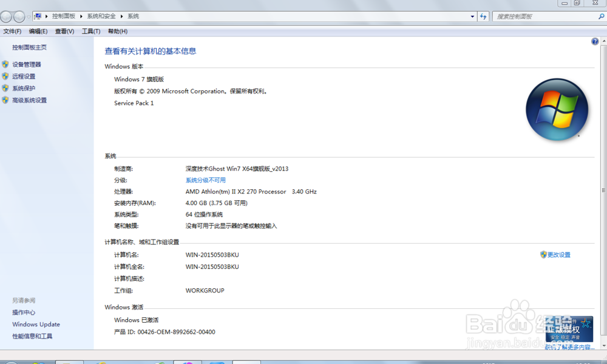607x364 pixels.
Task: Click the Forward navigation arrow
Action: tap(19, 16)
